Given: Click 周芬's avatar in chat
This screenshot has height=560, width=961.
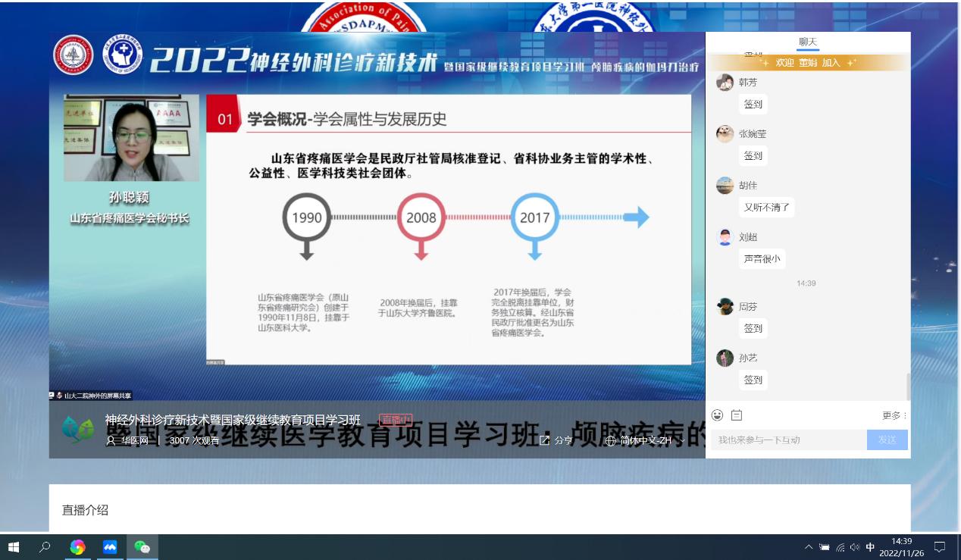Looking at the screenshot, I should click(725, 307).
